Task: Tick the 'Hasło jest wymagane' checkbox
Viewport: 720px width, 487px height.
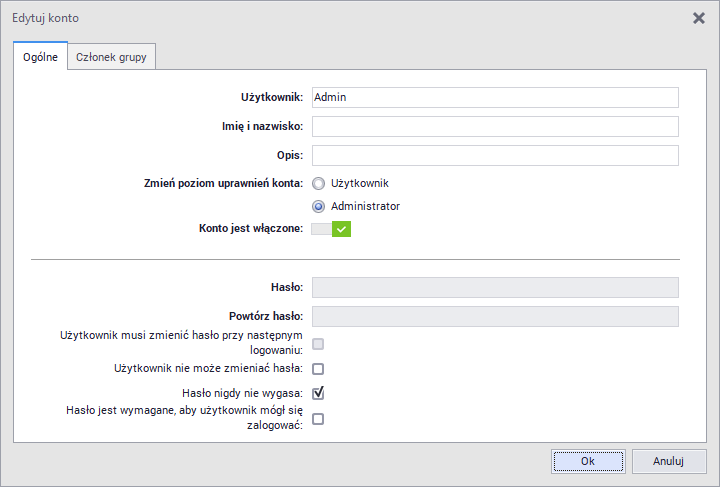Action: click(x=318, y=419)
